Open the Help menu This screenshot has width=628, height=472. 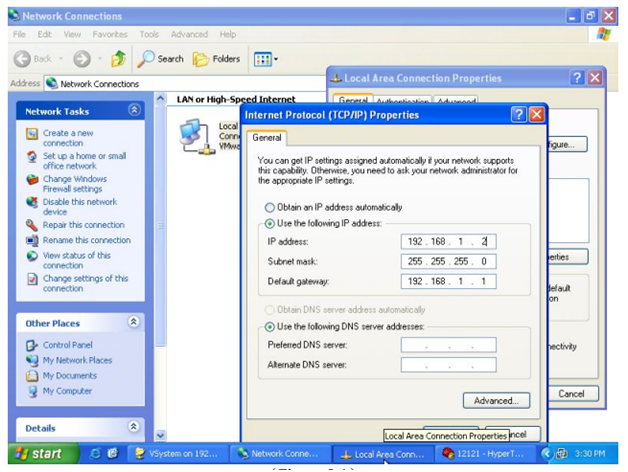click(x=227, y=34)
